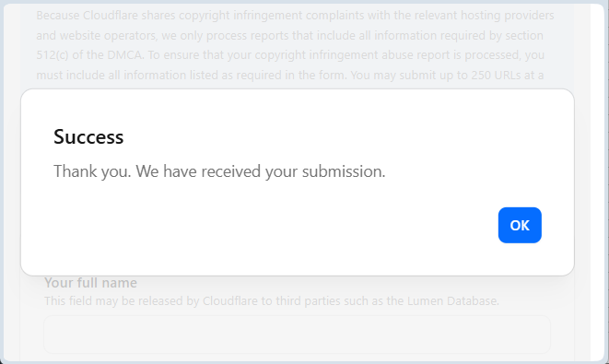609x364 pixels.
Task: Click the Success dialog heading
Action: pos(88,137)
